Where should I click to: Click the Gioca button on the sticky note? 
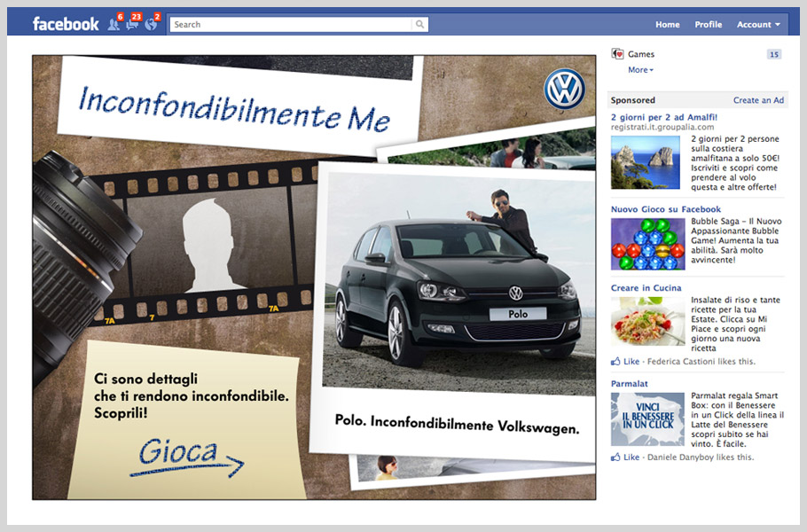(186, 456)
